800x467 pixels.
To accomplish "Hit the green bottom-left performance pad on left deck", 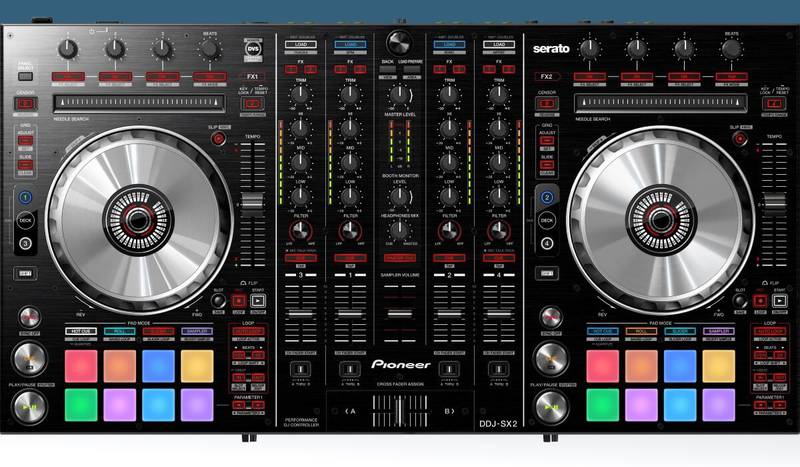I will coord(81,404).
